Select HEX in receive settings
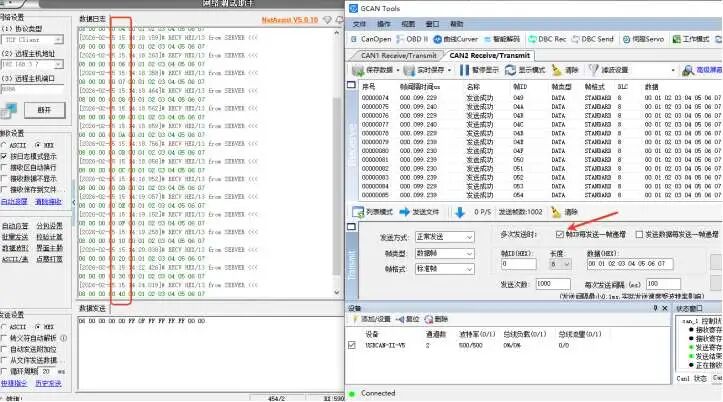 click(38, 145)
